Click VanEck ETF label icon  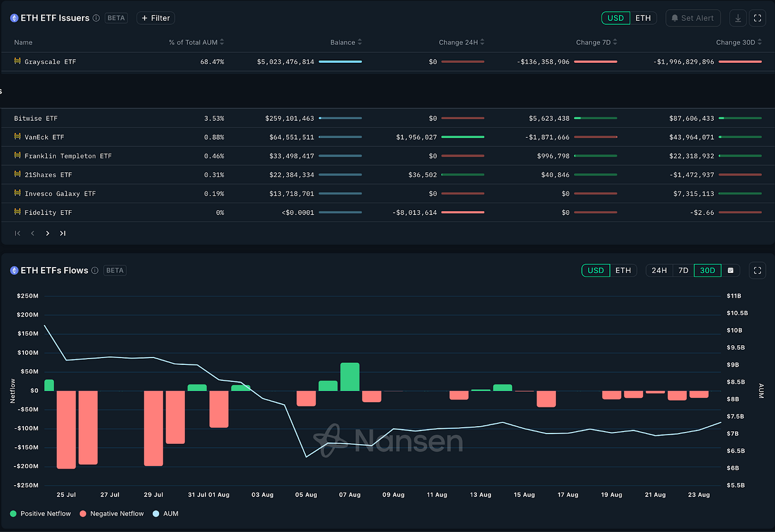click(18, 137)
